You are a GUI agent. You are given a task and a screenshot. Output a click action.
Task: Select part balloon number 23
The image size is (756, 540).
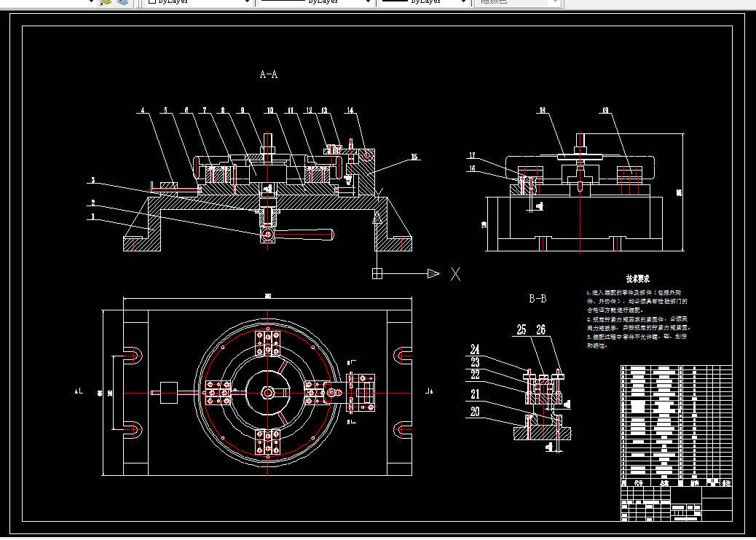(475, 362)
